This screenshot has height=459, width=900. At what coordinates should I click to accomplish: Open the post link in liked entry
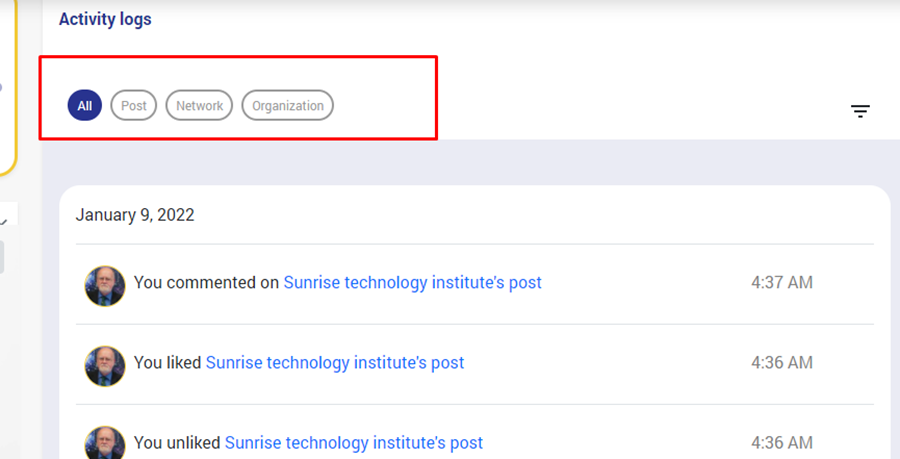click(334, 363)
